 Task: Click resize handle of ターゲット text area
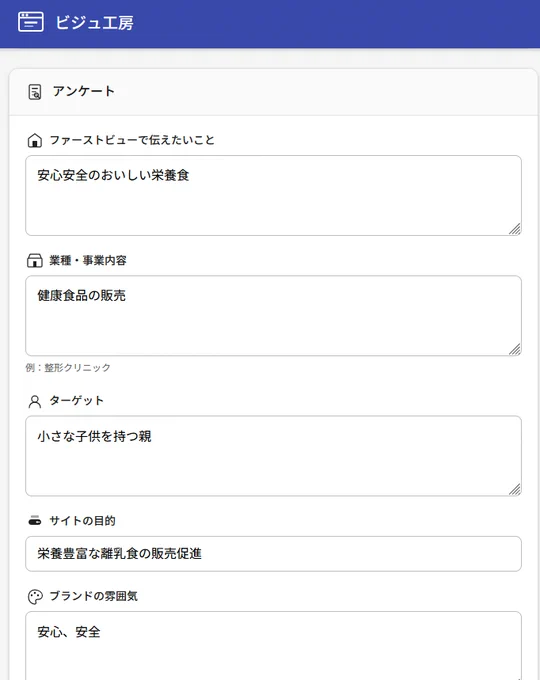point(515,489)
